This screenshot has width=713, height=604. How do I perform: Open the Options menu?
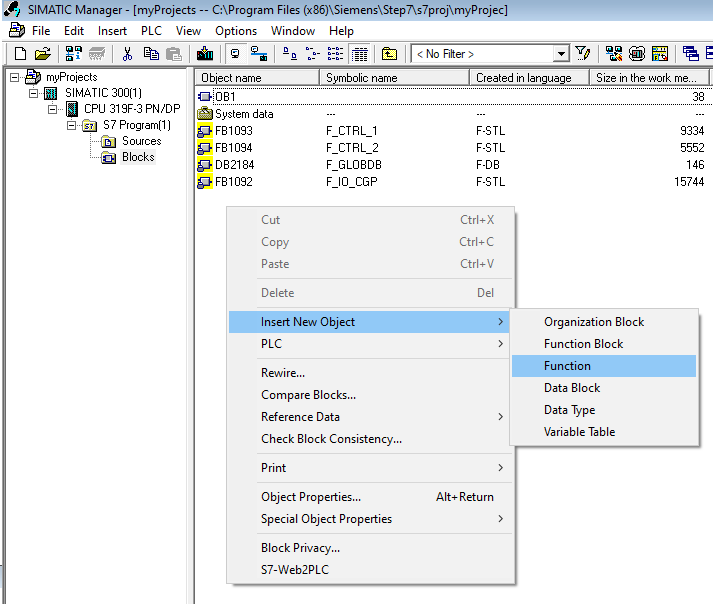[x=236, y=31]
